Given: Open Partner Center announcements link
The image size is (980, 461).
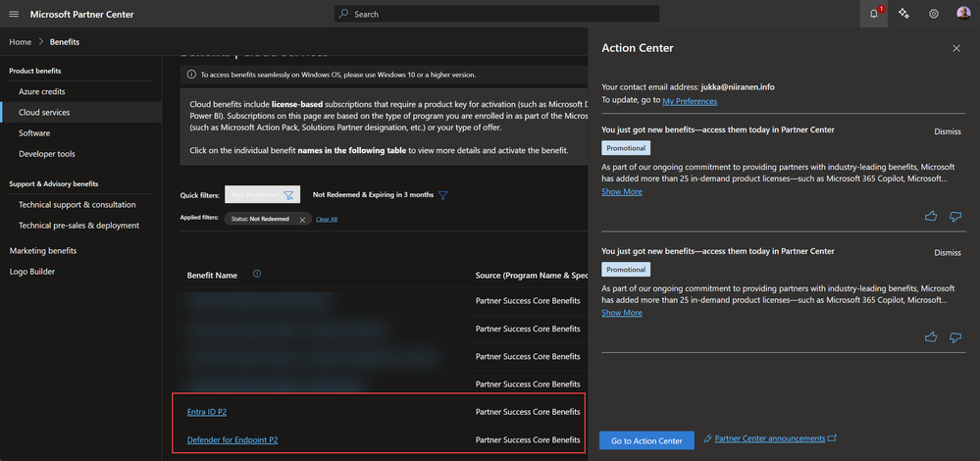Looking at the screenshot, I should click(769, 438).
